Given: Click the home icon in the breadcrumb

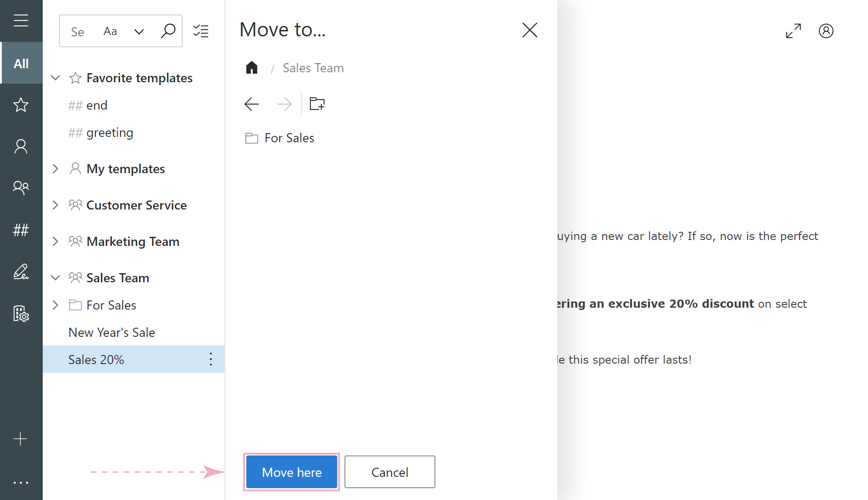Looking at the screenshot, I should pos(252,67).
